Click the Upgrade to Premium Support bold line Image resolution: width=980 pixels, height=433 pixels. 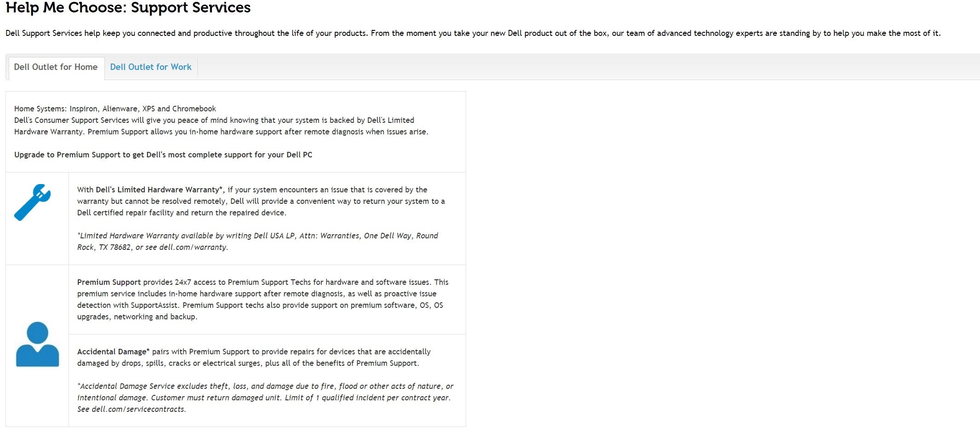[x=163, y=155]
